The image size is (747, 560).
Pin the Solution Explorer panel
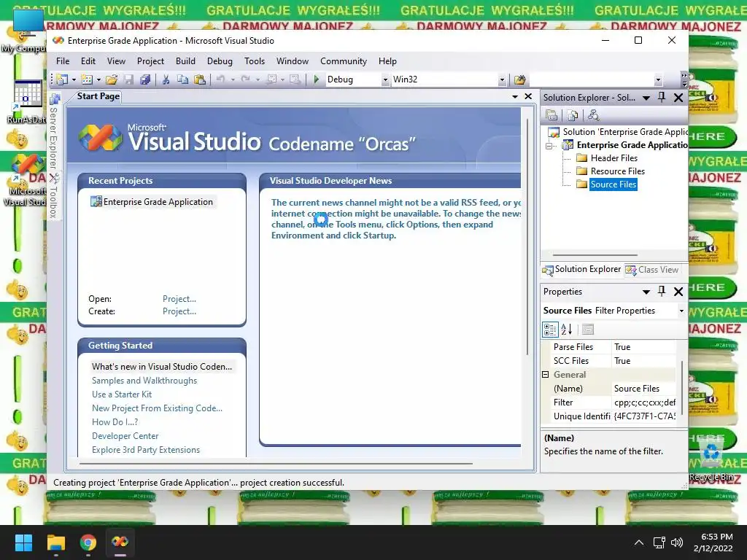tap(662, 97)
